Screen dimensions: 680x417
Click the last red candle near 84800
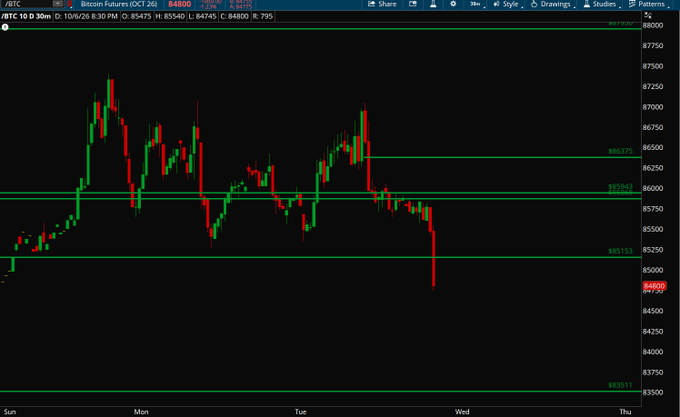[434, 259]
